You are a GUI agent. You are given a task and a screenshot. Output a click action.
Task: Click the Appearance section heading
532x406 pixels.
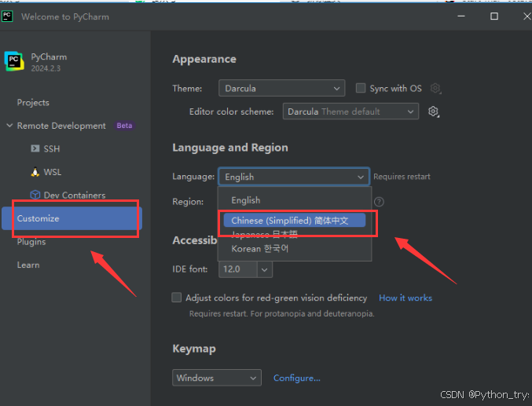[x=204, y=59]
